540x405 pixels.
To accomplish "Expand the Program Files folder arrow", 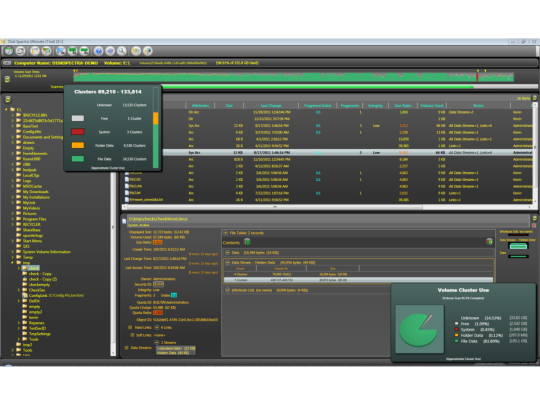I will [13, 219].
